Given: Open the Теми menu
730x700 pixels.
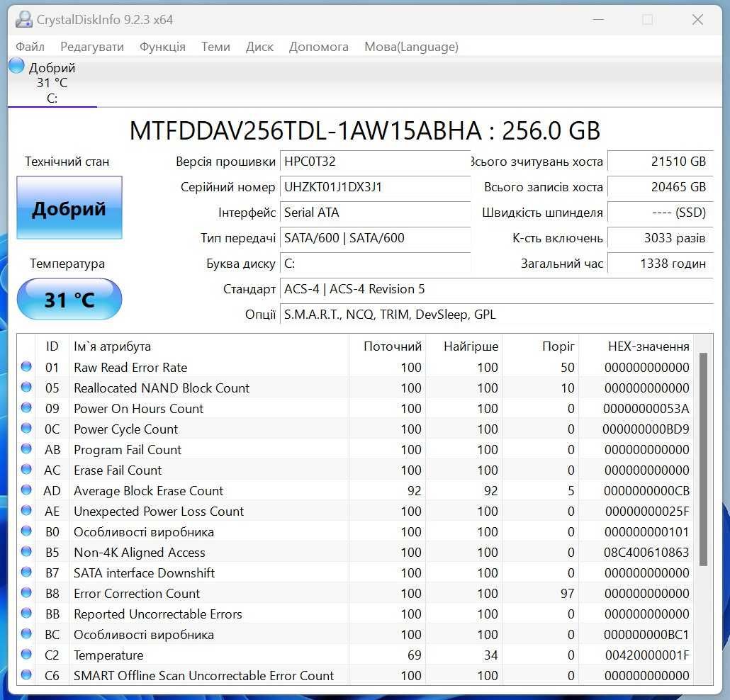Looking at the screenshot, I should [215, 47].
